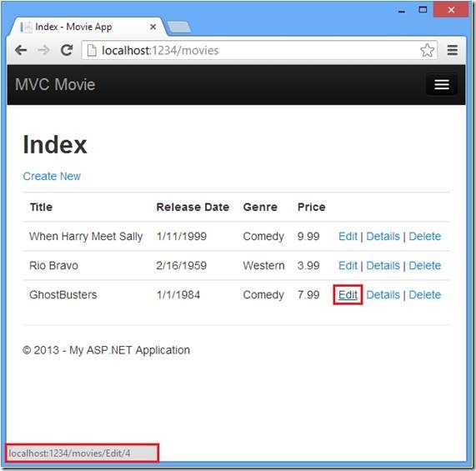The image size is (476, 471).
Task: Select the When Harry Meet Sally title cell
Action: [86, 237]
